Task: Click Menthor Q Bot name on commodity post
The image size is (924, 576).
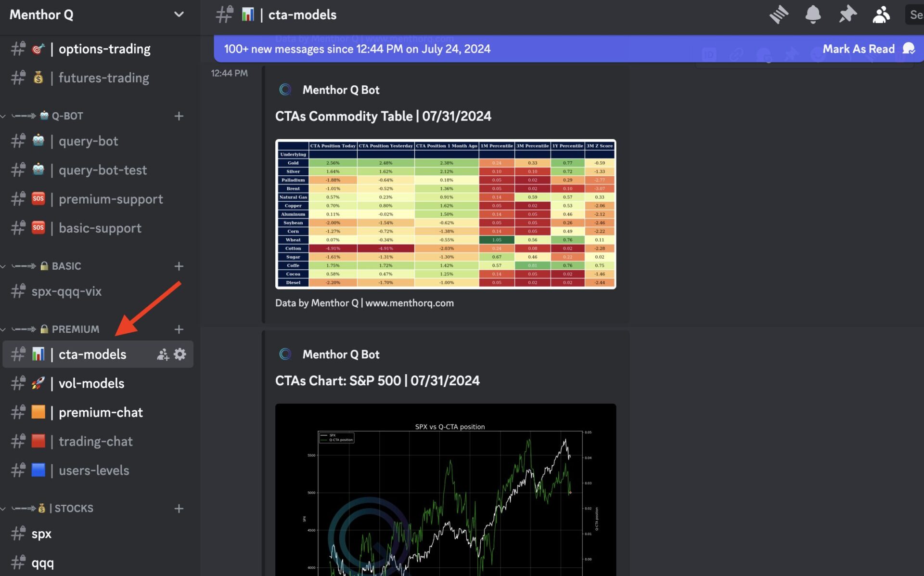Action: 341,90
